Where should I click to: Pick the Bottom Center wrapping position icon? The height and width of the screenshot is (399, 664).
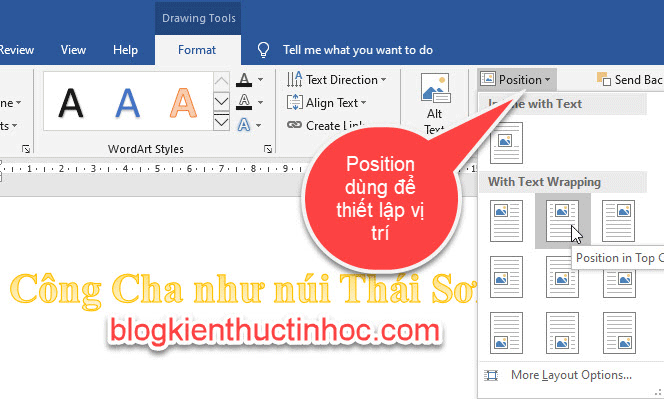click(562, 333)
